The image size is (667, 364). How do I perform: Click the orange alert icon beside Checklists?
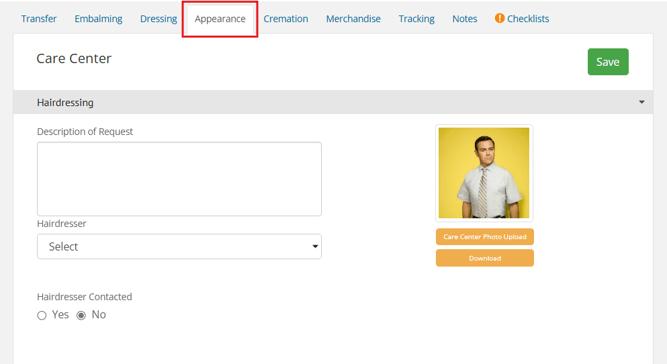pos(499,18)
